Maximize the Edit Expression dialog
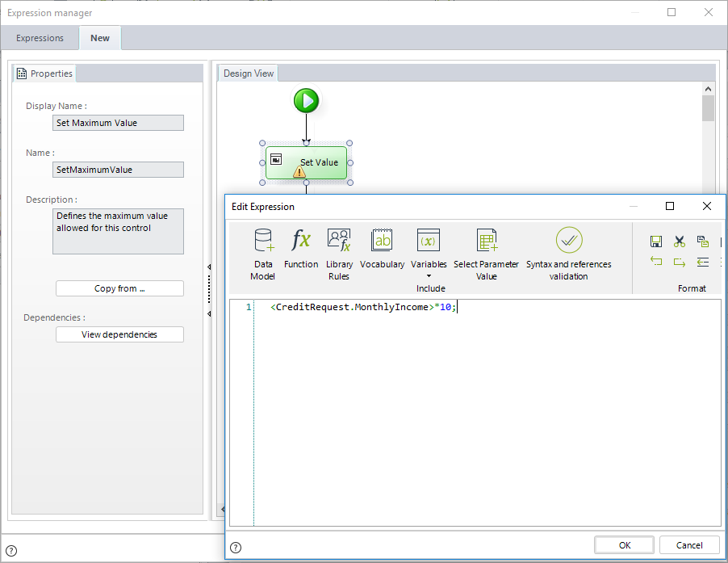This screenshot has width=728, height=563. pyautogui.click(x=670, y=206)
